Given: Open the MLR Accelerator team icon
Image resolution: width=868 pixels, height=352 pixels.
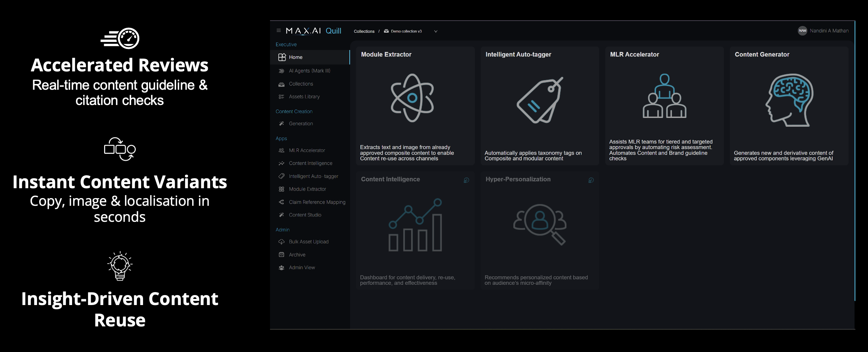Looking at the screenshot, I should click(x=664, y=96).
